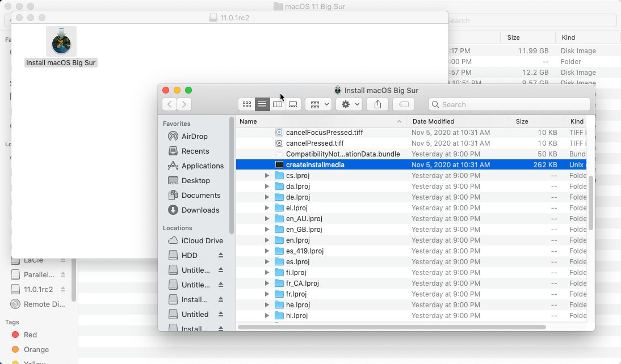Viewport: 621px width, 364px height.
Task: Open the gear action menu
Action: 349,104
